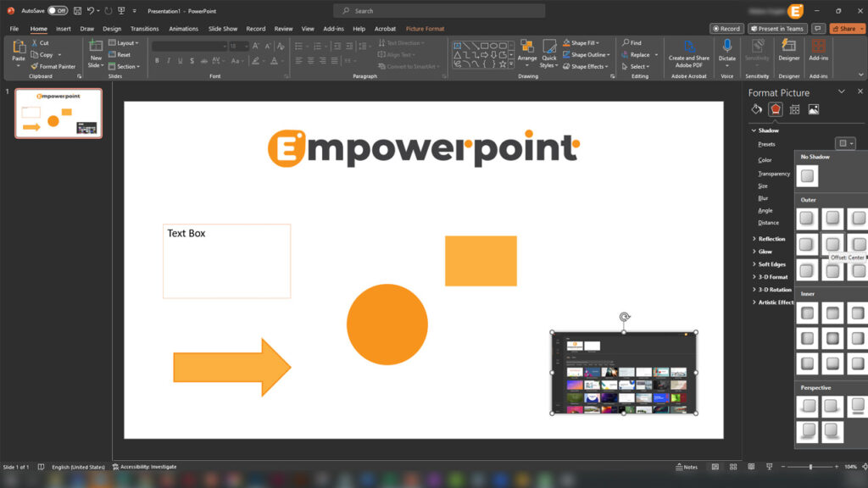This screenshot has width=868, height=488.
Task: Open the Shape Fill dropdown
Action: click(581, 42)
